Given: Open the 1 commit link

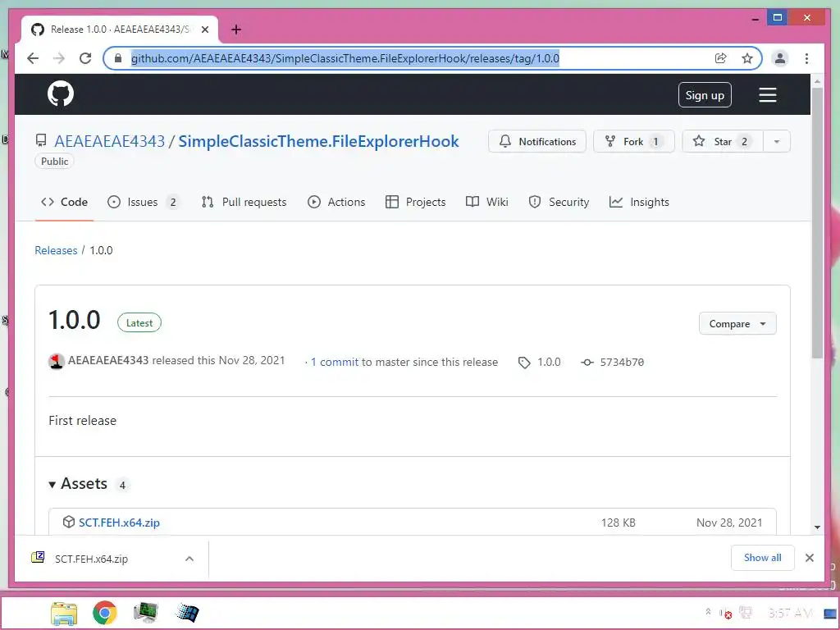Looking at the screenshot, I should [x=335, y=362].
